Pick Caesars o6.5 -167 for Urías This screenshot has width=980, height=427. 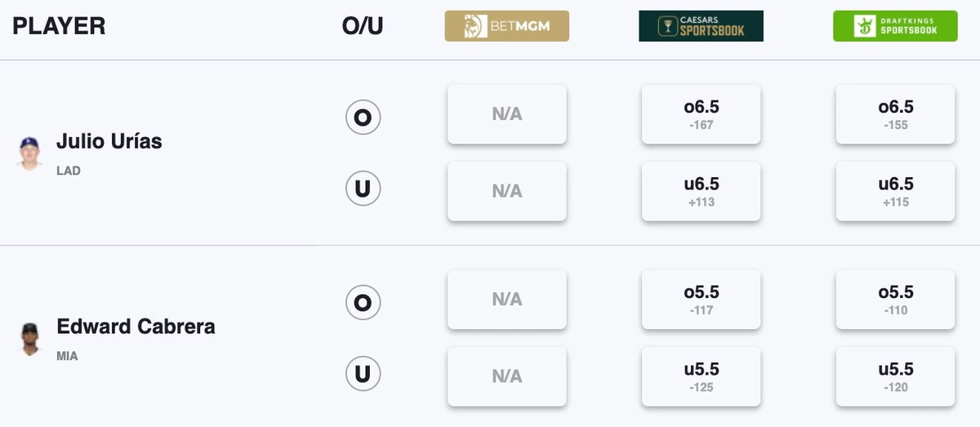pos(702,114)
